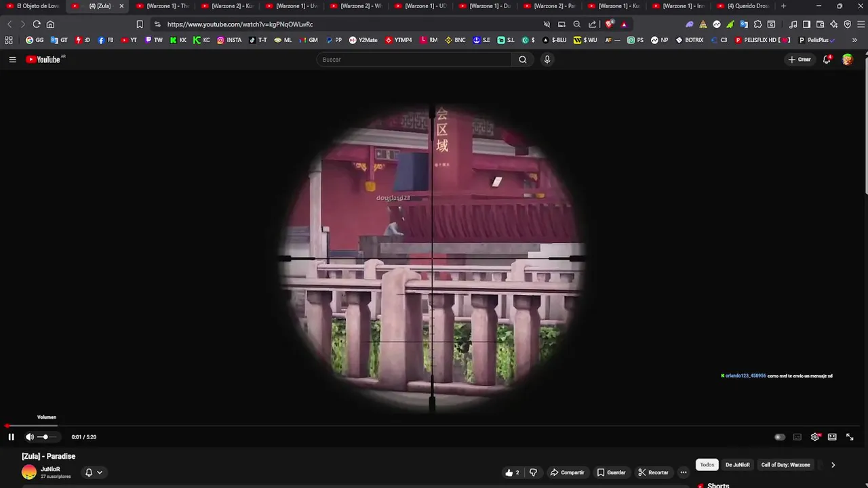
Task: Open Brave Shields lion icon
Action: [x=610, y=24]
